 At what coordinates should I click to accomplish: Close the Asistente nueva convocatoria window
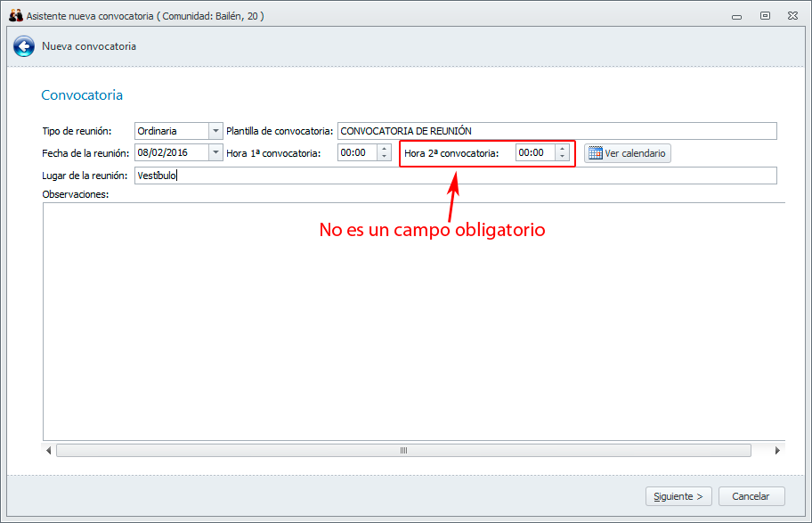point(792,16)
